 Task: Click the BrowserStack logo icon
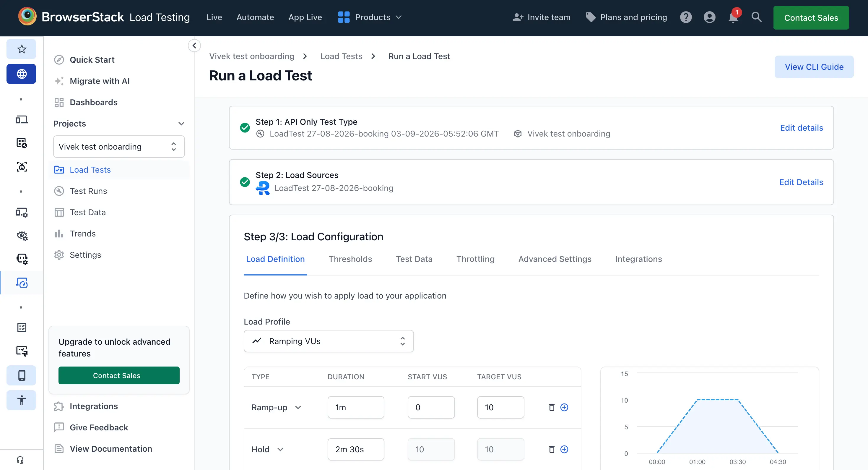point(27,17)
